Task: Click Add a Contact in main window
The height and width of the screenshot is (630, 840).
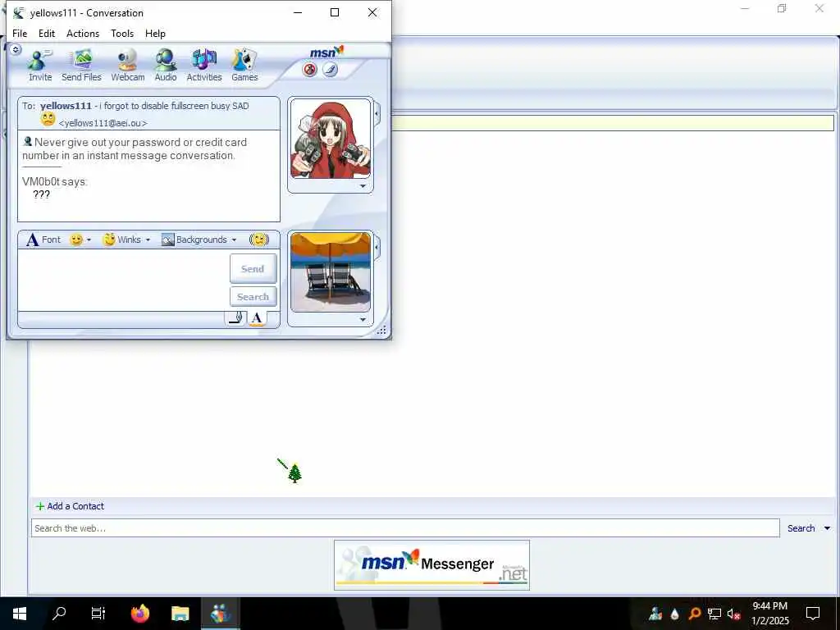Action: pos(71,505)
